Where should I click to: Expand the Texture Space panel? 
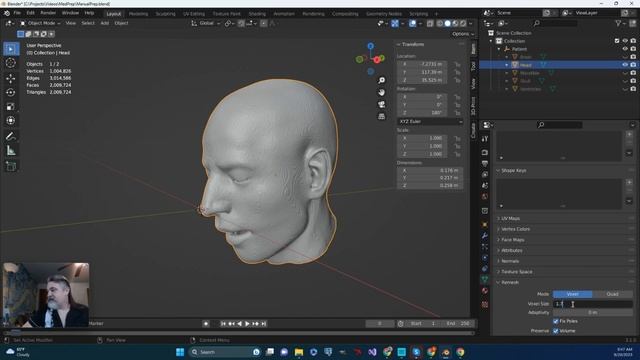pyautogui.click(x=516, y=272)
